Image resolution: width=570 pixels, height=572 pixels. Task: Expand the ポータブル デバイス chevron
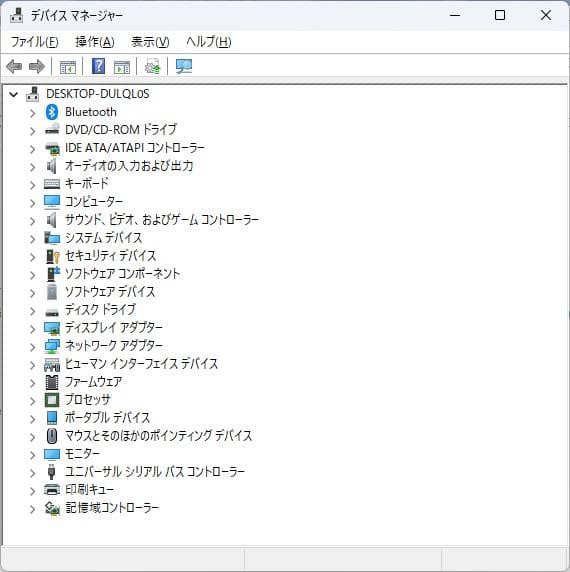click(x=32, y=419)
